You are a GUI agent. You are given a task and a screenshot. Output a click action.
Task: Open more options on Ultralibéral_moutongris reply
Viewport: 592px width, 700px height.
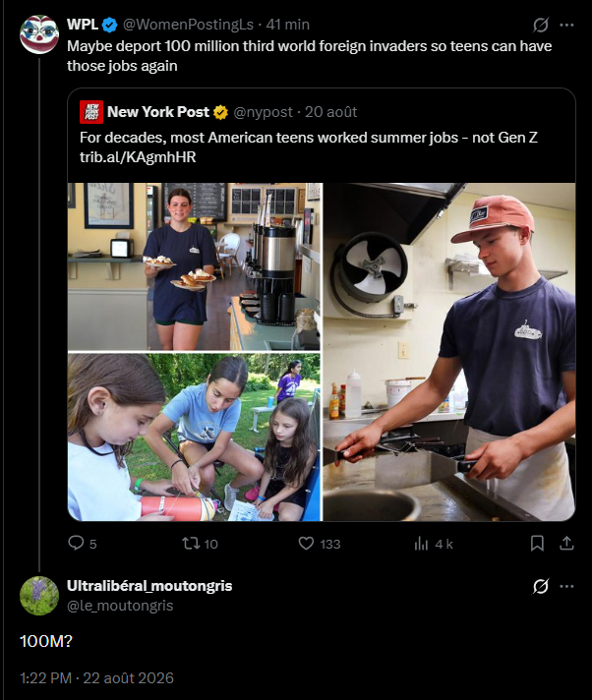click(x=566, y=586)
